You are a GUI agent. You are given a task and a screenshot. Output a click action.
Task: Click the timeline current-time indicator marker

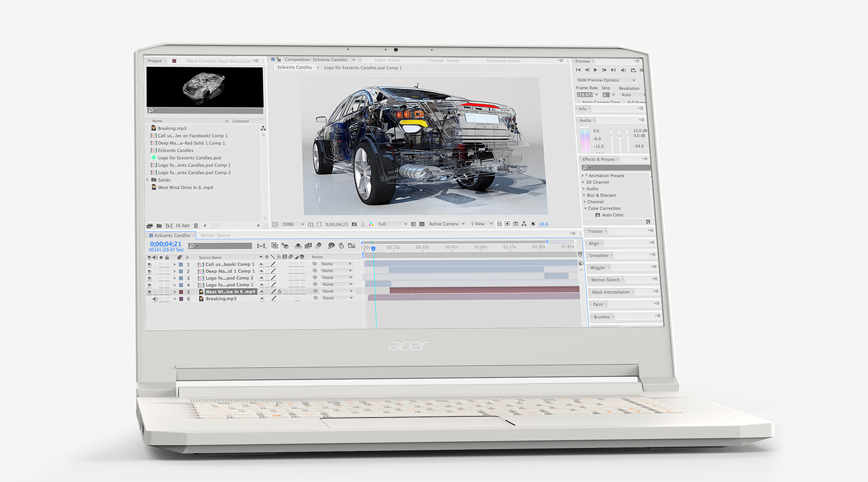[x=373, y=248]
